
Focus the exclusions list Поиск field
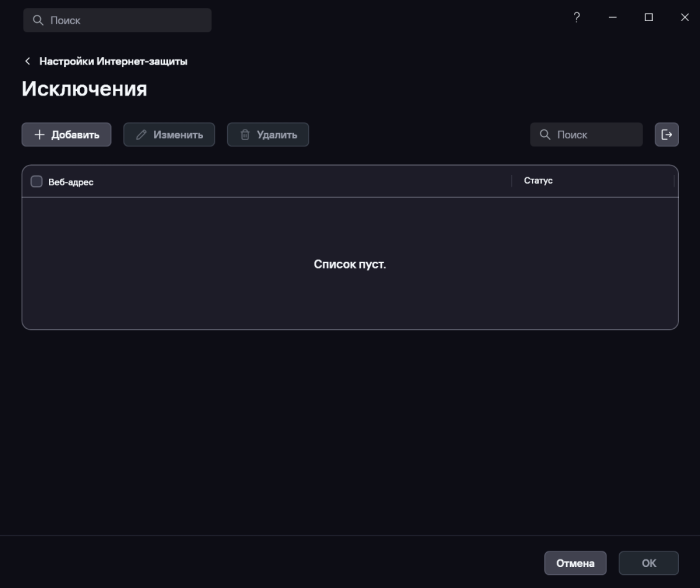click(596, 135)
